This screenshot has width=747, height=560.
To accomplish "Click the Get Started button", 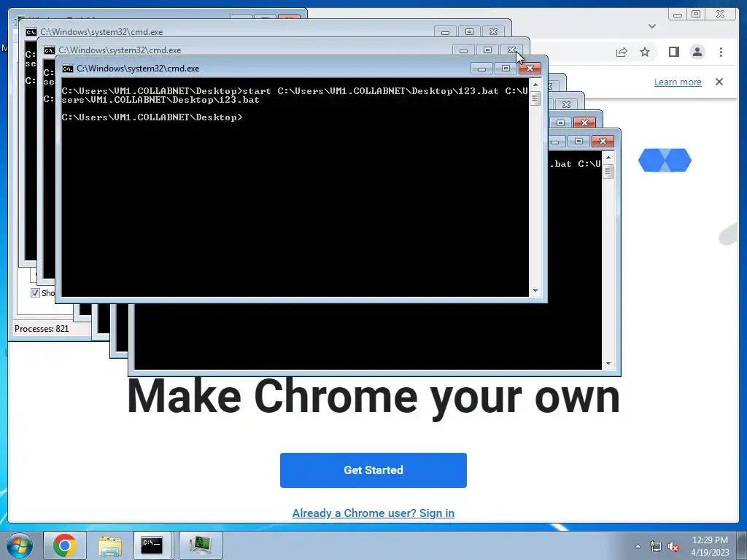I will (x=373, y=470).
